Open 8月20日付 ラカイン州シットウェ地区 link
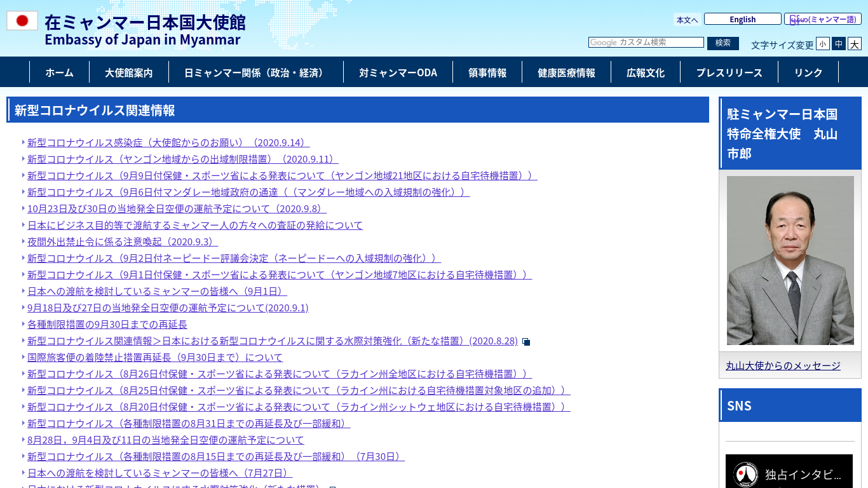The height and width of the screenshot is (488, 868). point(299,407)
